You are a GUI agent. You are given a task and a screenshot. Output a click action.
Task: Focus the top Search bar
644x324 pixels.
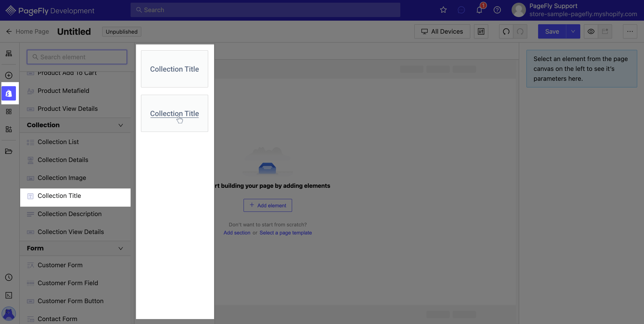click(265, 10)
